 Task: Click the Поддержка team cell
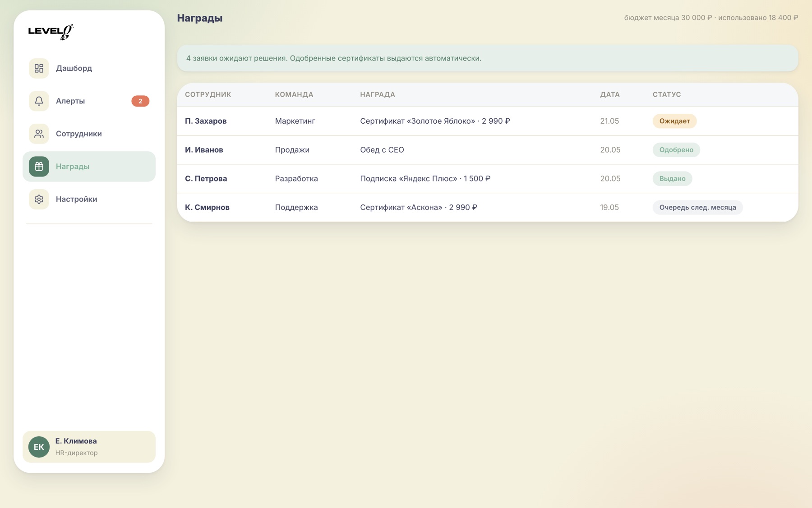pos(296,207)
